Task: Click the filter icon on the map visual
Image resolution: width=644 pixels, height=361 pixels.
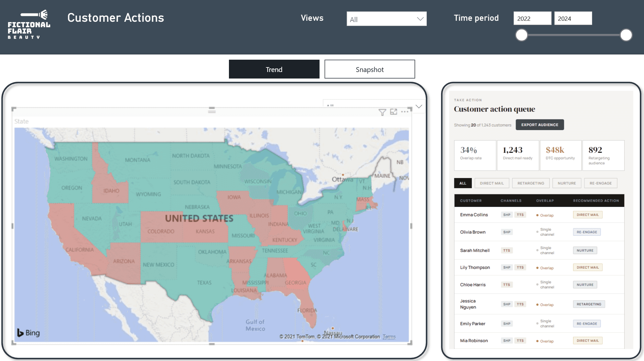Action: click(x=382, y=112)
